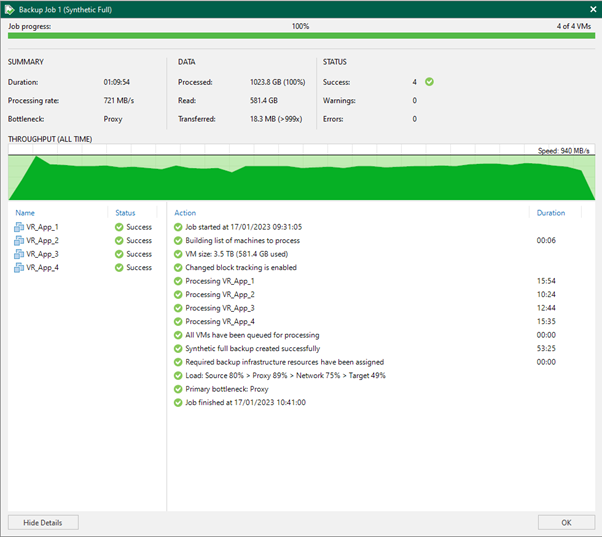Click the Hide Details button
The width and height of the screenshot is (602, 537).
pyautogui.click(x=43, y=522)
